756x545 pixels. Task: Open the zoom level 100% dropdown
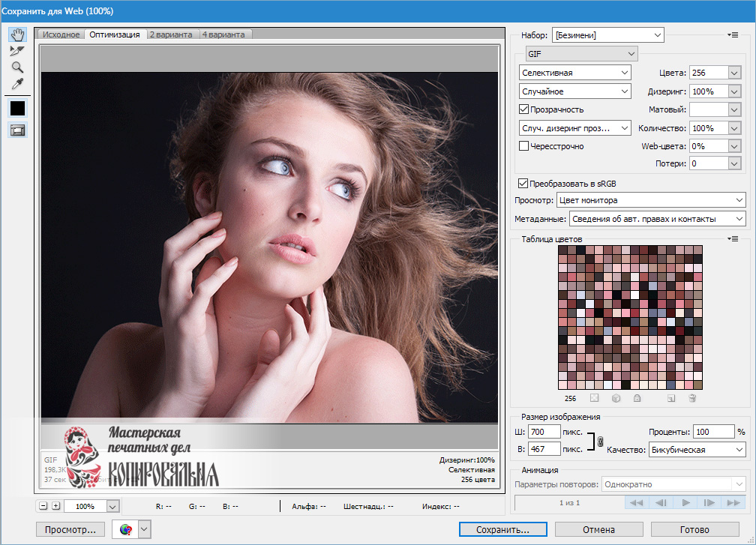(x=112, y=507)
